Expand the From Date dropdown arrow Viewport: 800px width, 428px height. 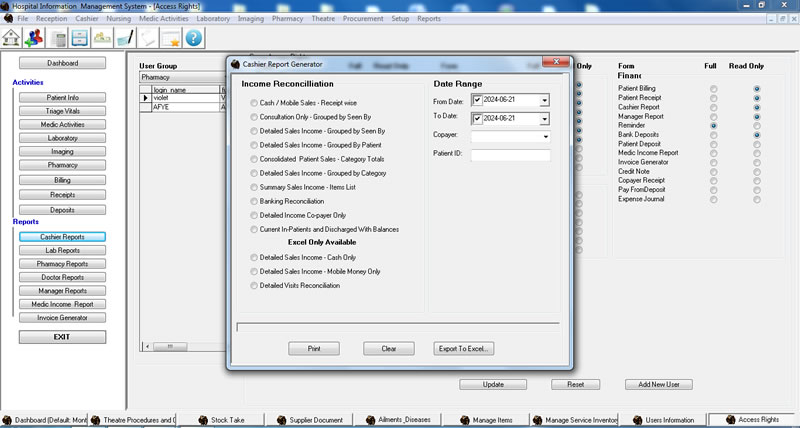[x=544, y=101]
